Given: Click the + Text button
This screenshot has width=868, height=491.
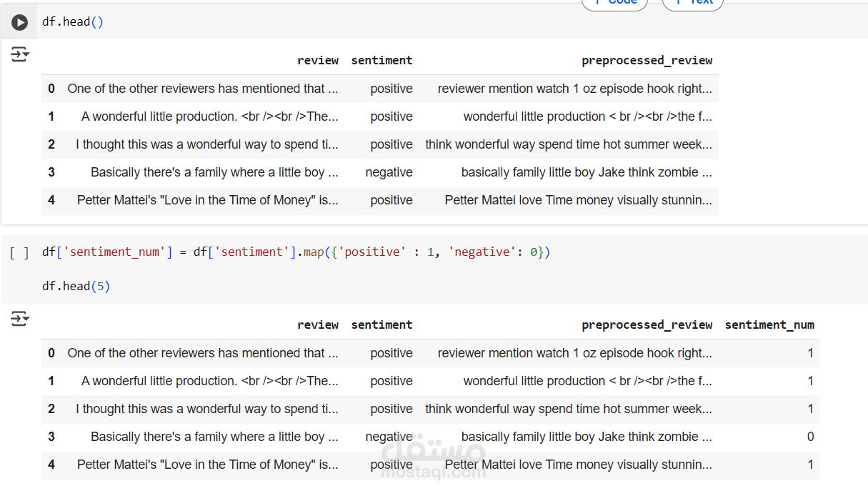Looking at the screenshot, I should click(x=692, y=4).
